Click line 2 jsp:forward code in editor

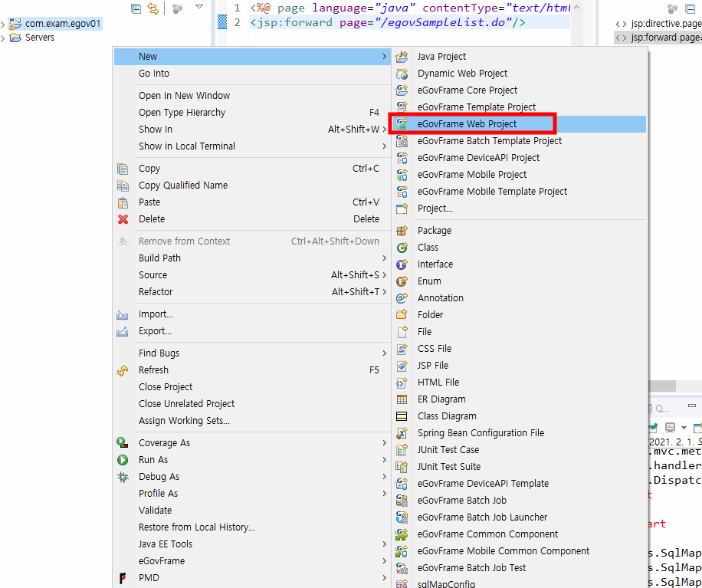[x=388, y=22]
